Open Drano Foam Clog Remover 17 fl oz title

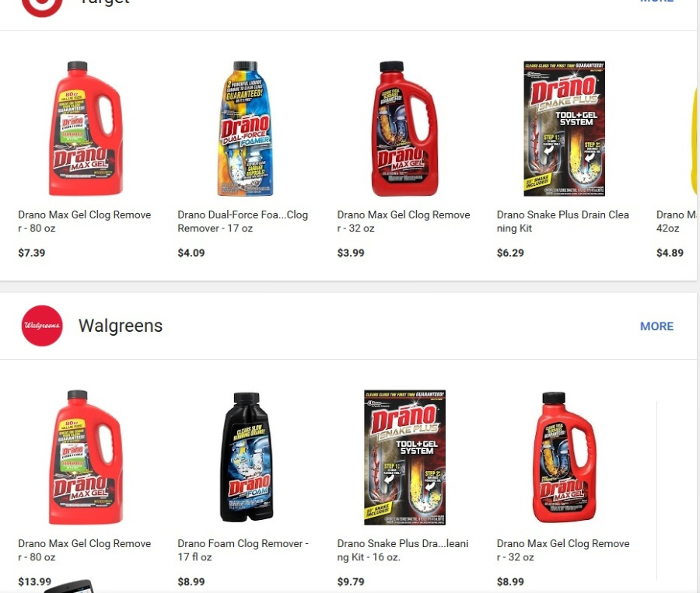tap(243, 550)
